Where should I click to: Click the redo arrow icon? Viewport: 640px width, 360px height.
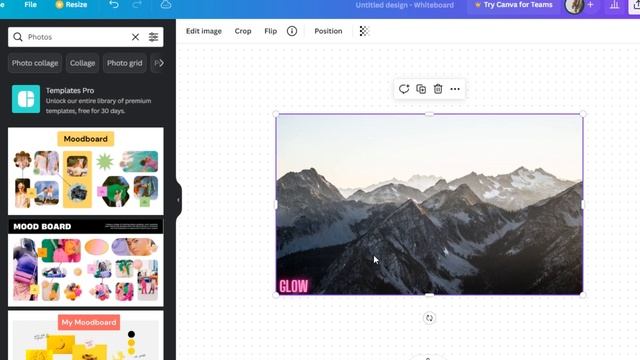137,5
